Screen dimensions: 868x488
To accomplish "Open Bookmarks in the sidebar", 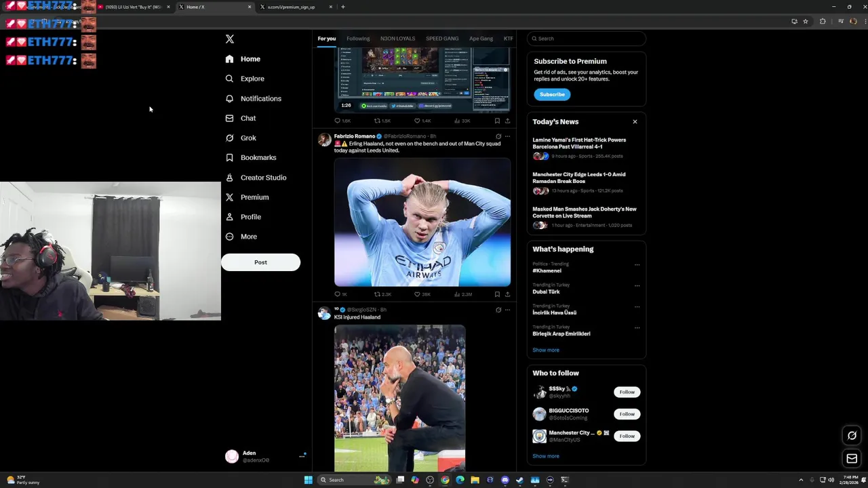I will tap(250, 157).
